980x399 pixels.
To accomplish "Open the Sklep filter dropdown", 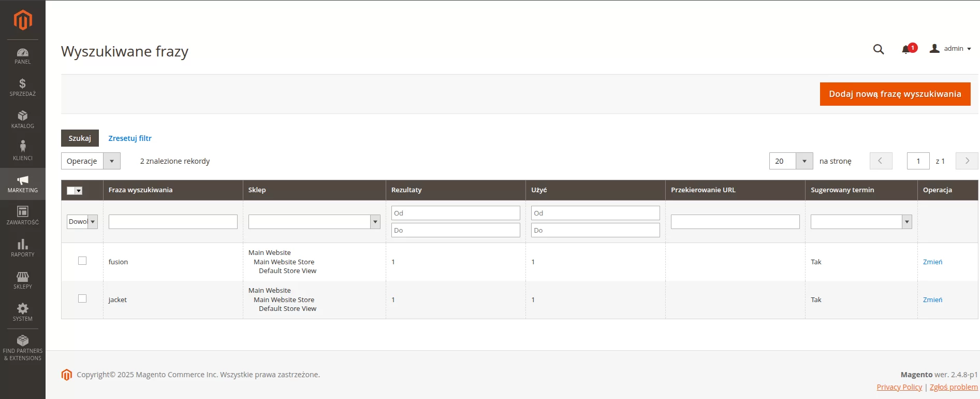I will (x=314, y=222).
